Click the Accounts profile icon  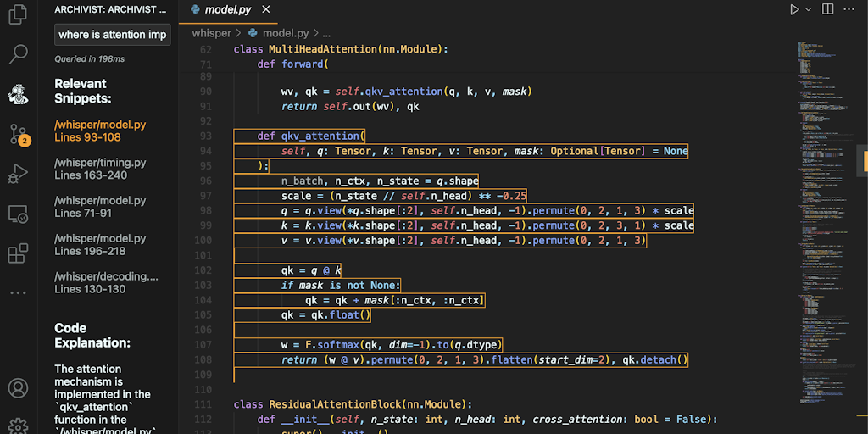pyautogui.click(x=18, y=388)
